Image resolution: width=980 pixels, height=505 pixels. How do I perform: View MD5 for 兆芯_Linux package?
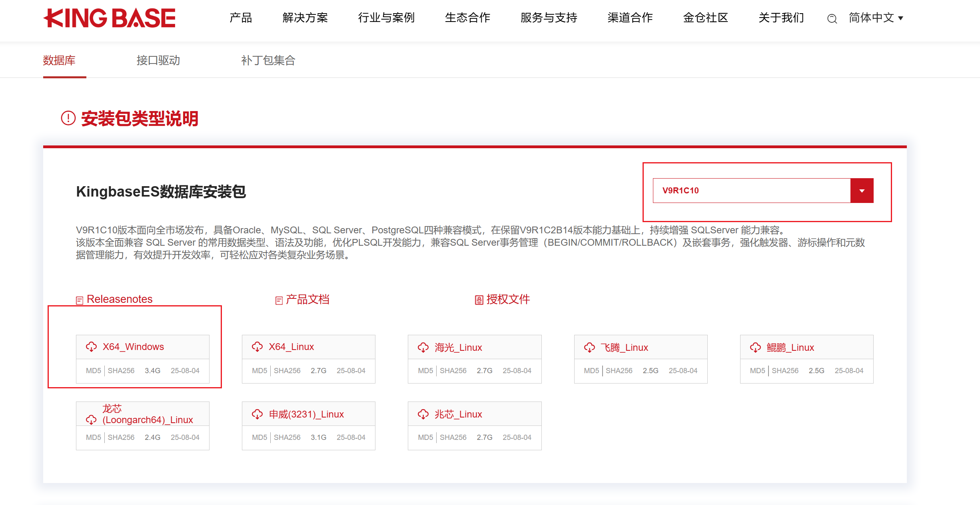[425, 437]
